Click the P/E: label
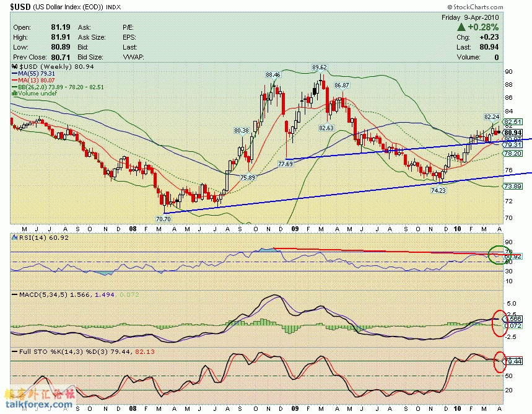 [x=128, y=27]
